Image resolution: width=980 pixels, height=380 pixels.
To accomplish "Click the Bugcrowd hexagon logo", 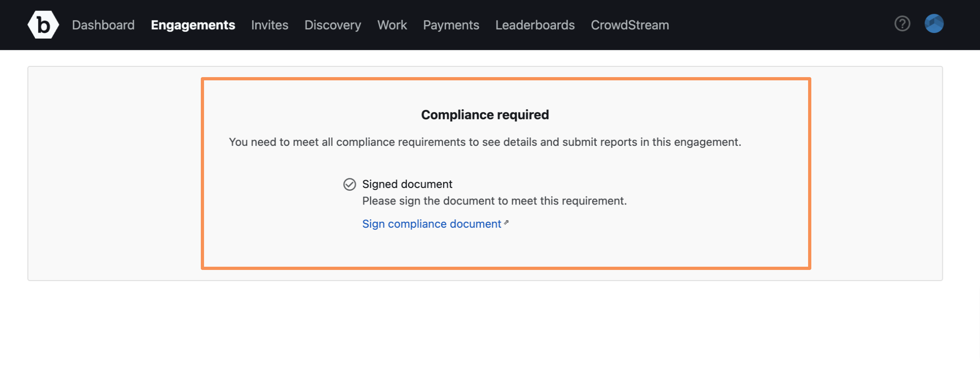I will tap(43, 25).
